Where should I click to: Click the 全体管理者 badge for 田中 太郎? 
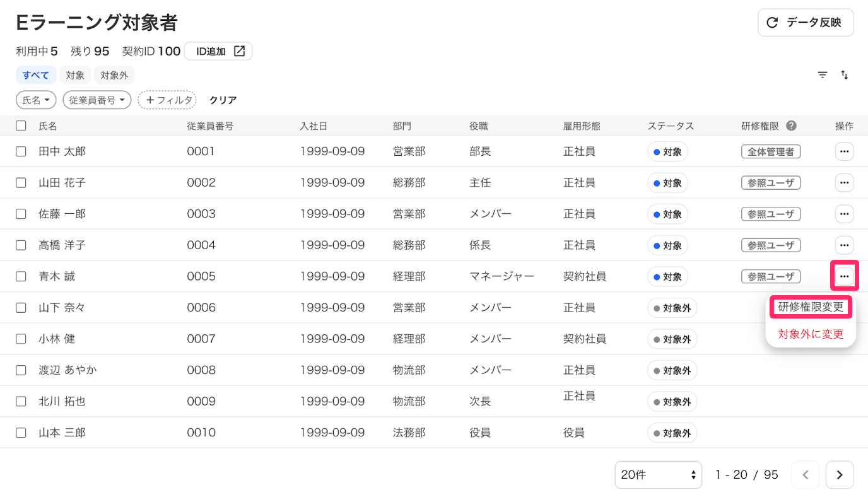coord(771,151)
